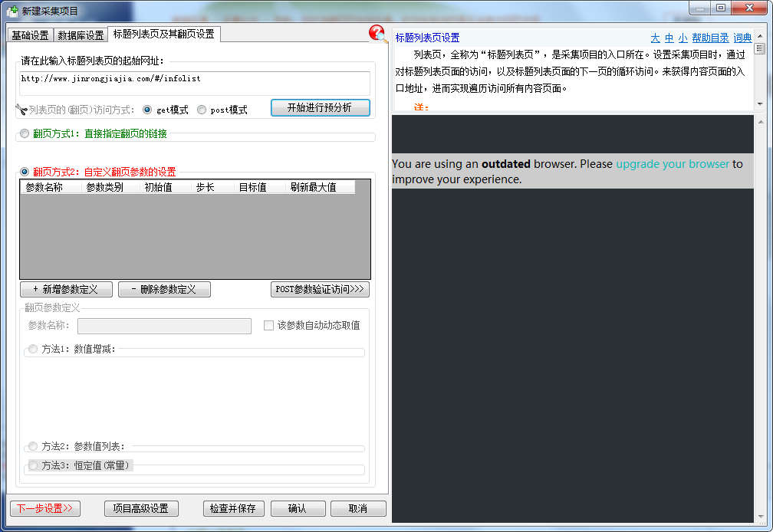This screenshot has height=532, width=773.
Task: Advance with the 下一步设置>> button
Action: click(x=44, y=508)
